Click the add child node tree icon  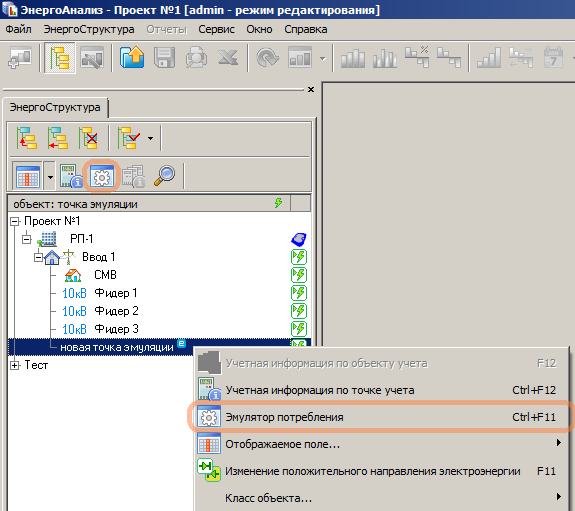point(26,138)
